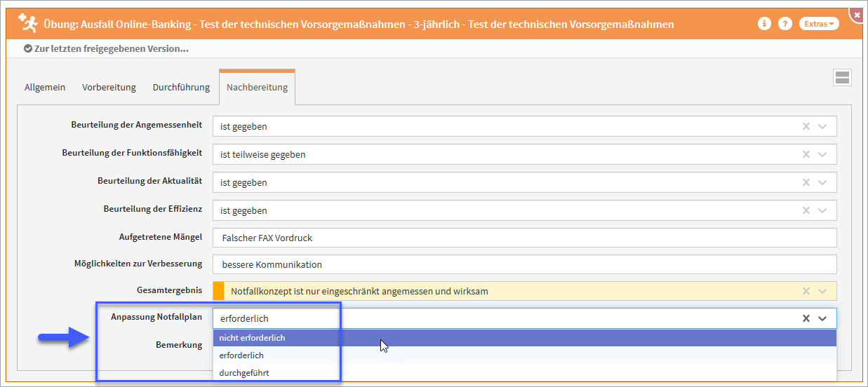The width and height of the screenshot is (868, 387).
Task: Open the help question mark icon
Action: [x=785, y=24]
